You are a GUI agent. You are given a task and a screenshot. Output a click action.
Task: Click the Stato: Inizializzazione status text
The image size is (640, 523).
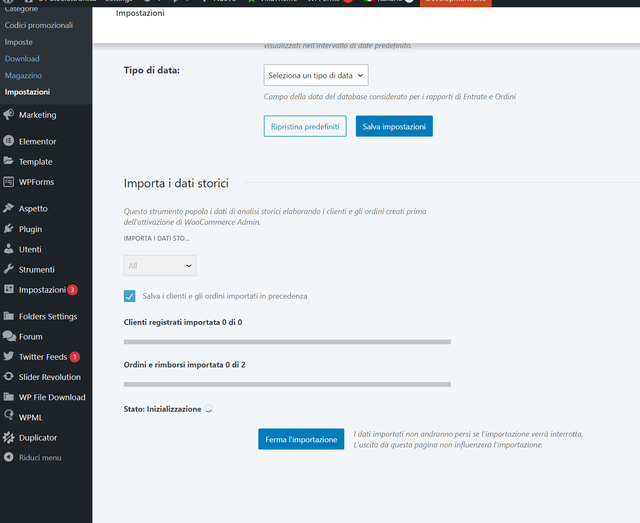[x=162, y=409]
